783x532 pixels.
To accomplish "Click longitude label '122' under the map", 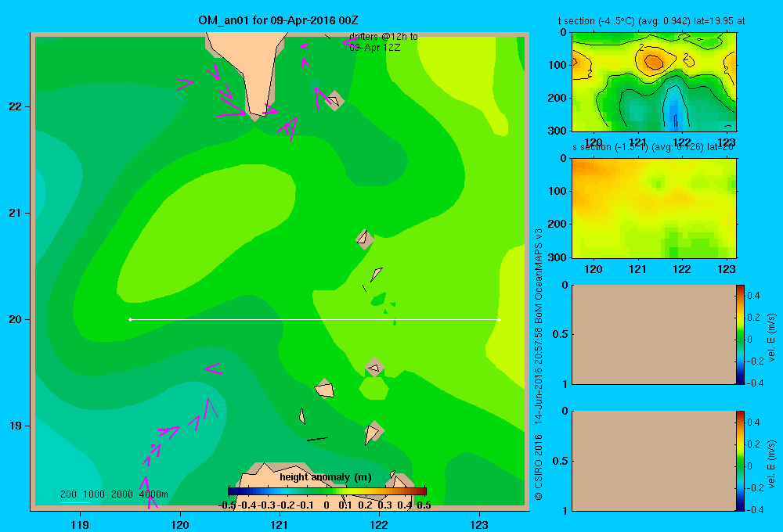I will pyautogui.click(x=379, y=524).
